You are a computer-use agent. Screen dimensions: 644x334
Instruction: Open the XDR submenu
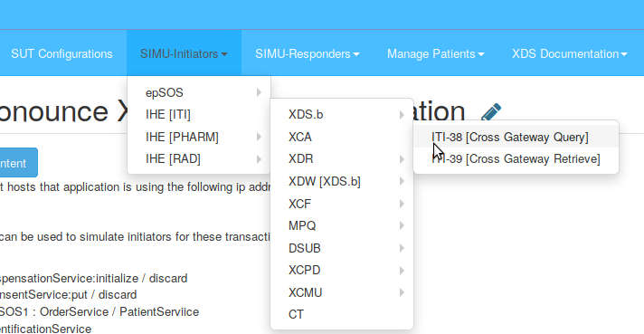click(x=342, y=159)
